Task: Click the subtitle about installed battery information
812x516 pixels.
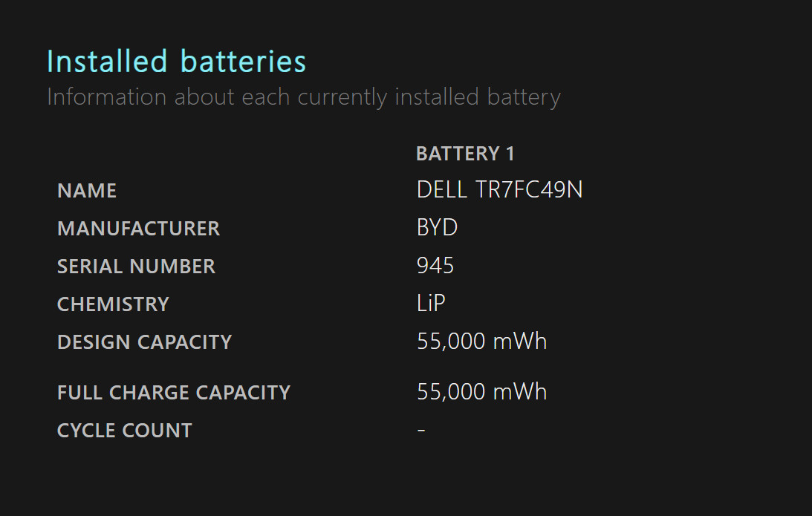Action: point(303,97)
